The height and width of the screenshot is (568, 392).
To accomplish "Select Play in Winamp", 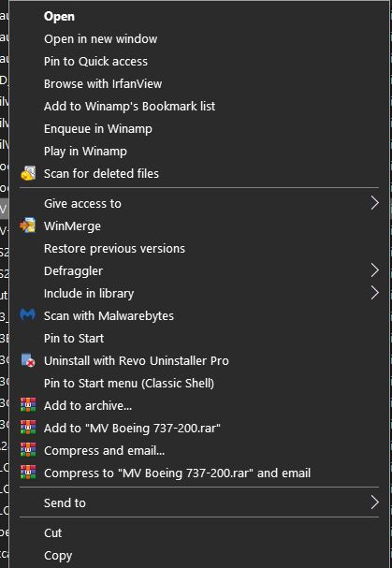I will pyautogui.click(x=85, y=151).
